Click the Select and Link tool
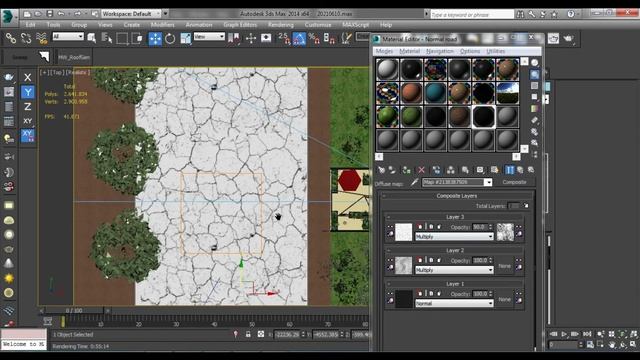The width and height of the screenshot is (640, 360). point(11,38)
